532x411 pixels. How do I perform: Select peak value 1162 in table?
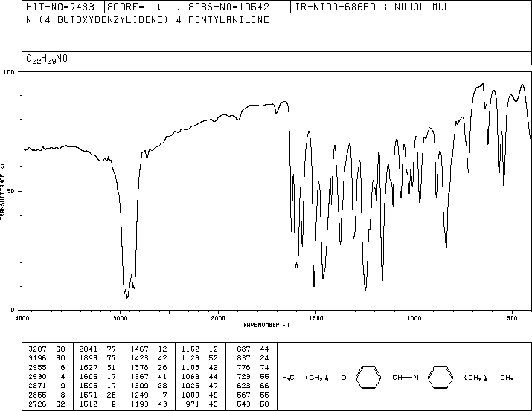click(190, 349)
